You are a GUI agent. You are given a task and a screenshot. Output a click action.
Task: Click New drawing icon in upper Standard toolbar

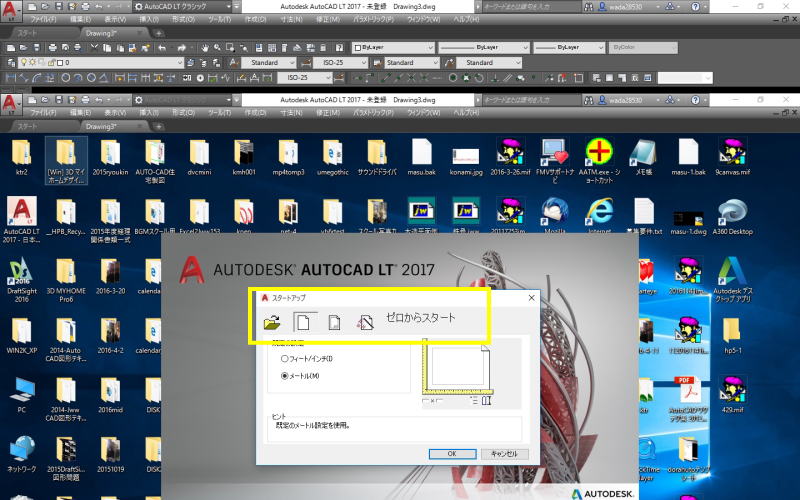[x=11, y=47]
